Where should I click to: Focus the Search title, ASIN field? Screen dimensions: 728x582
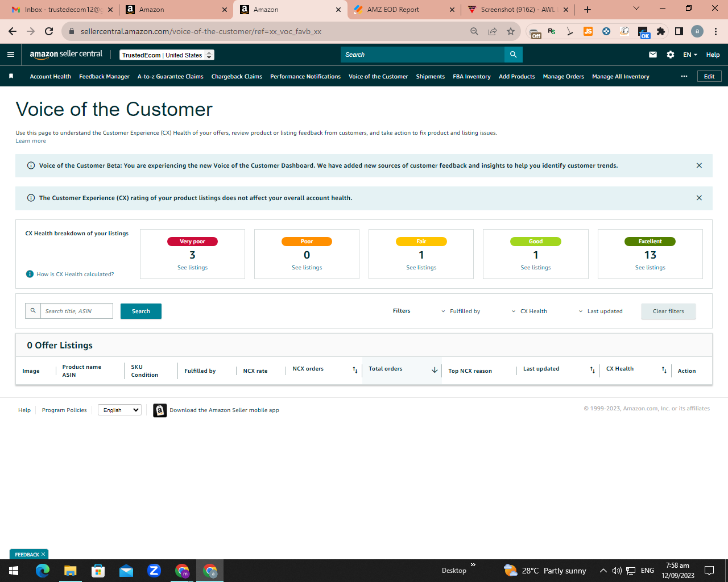[76, 311]
